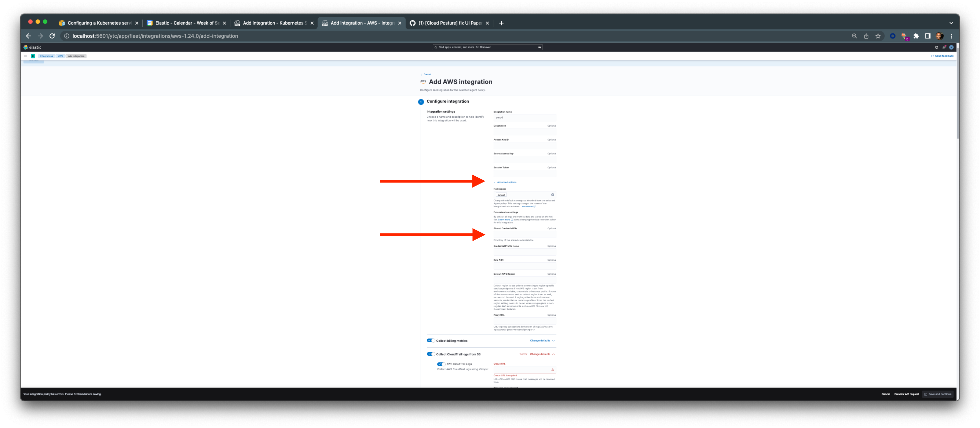Screen dimensions: 980x428
Task: Reload the page with the refresh icon
Action: [52, 36]
